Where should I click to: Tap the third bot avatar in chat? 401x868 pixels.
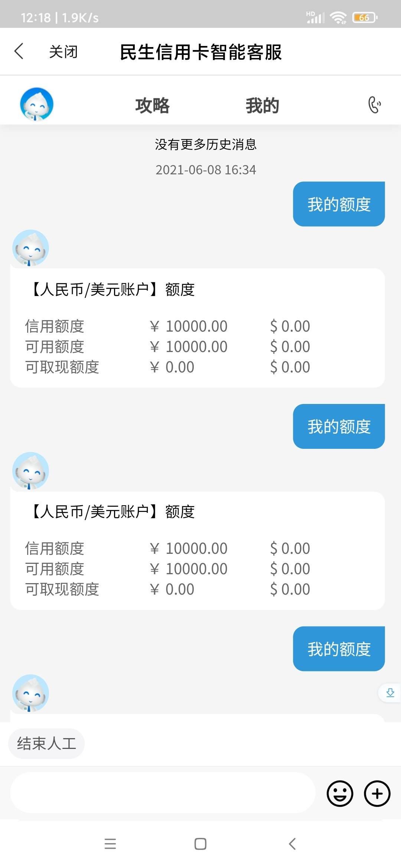click(x=31, y=693)
